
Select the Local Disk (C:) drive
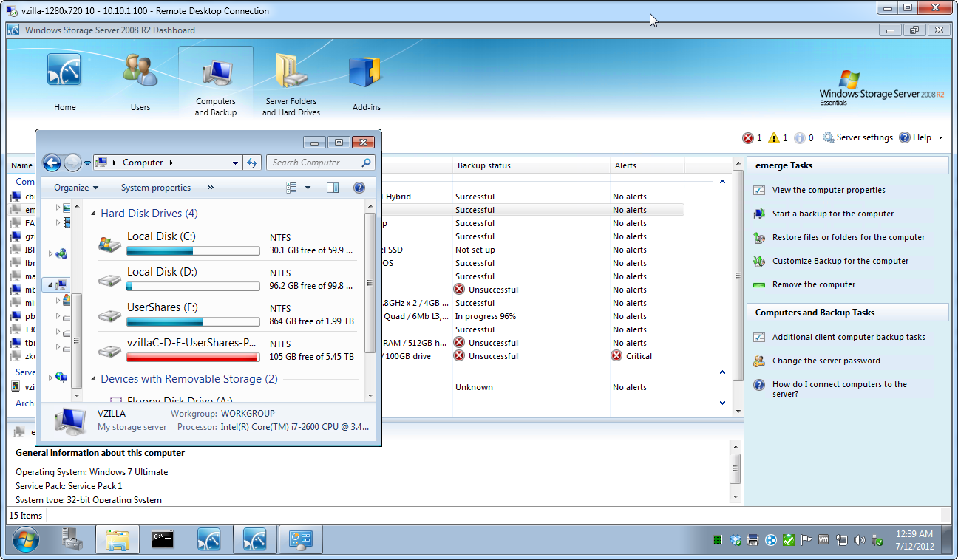coord(226,243)
